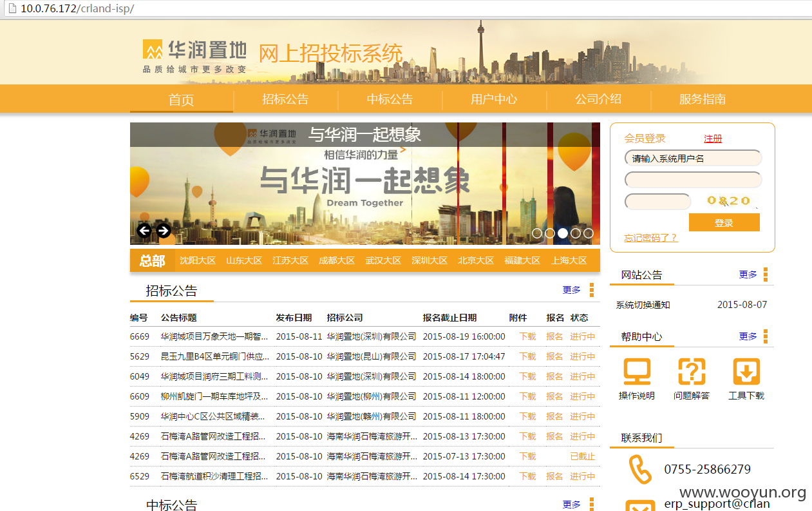The width and height of the screenshot is (812, 511).
Task: Click the 0755-25866279 phone number
Action: [708, 469]
